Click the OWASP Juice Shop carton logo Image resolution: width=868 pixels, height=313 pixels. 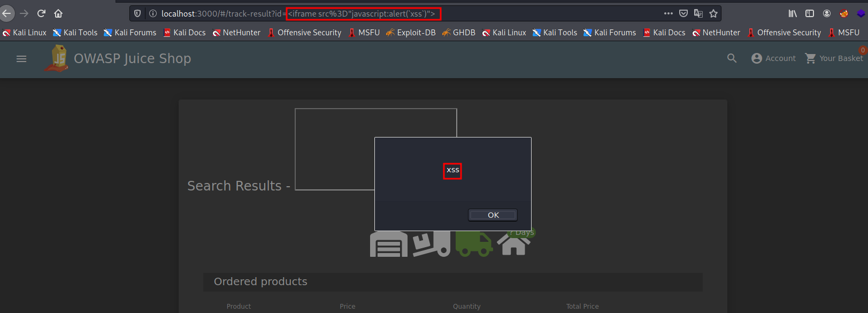click(57, 58)
